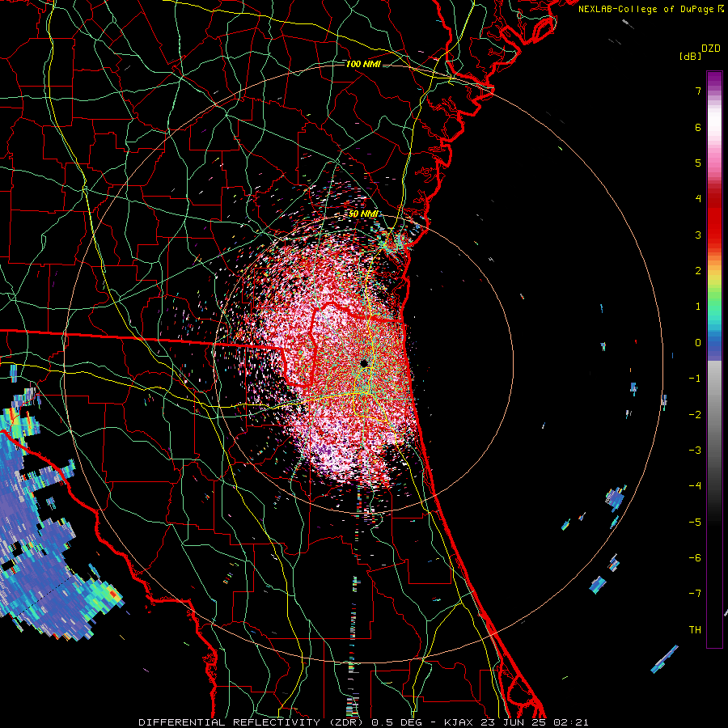Select the -1 dB scale label

(x=695, y=379)
